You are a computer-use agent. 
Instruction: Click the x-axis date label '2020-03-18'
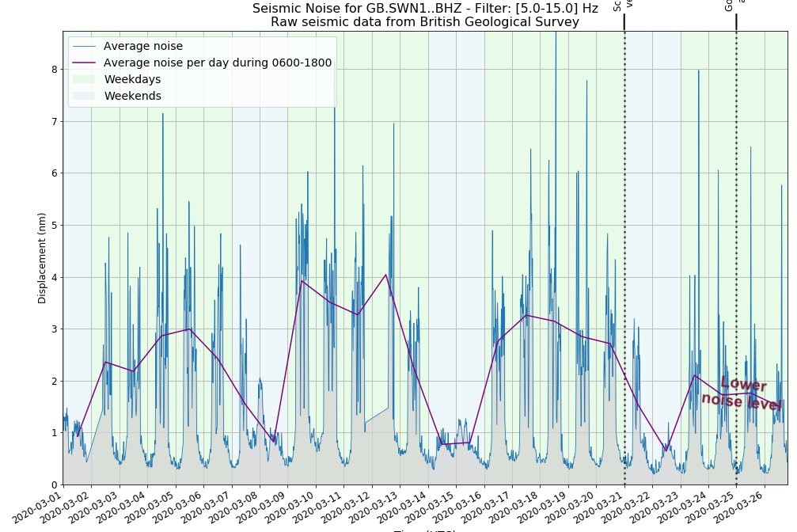pyautogui.click(x=515, y=507)
